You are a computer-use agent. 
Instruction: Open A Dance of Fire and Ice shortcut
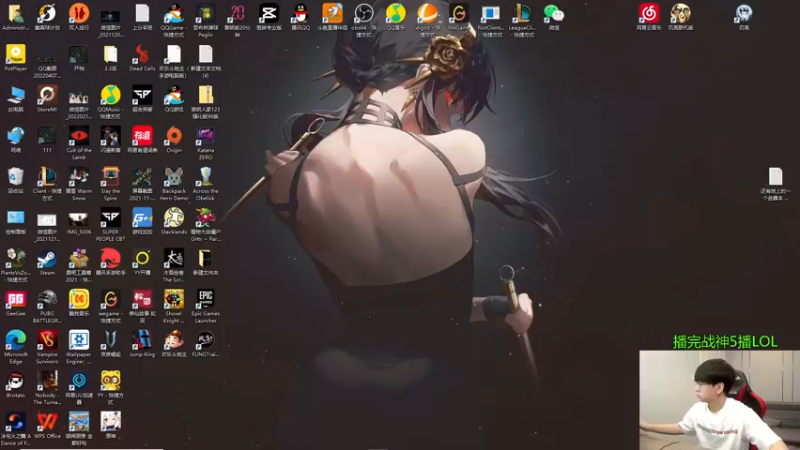pos(15,422)
